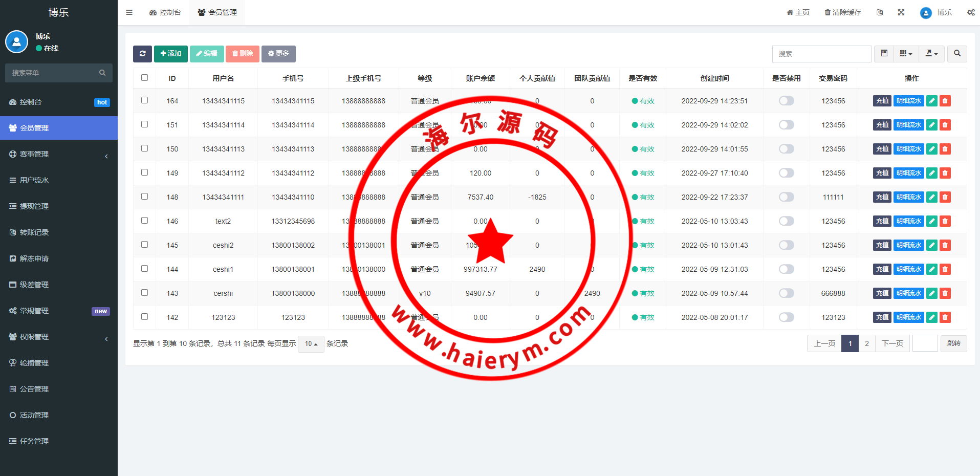980x476 pixels.
Task: Check the select-all header checkbox
Action: pyautogui.click(x=144, y=78)
